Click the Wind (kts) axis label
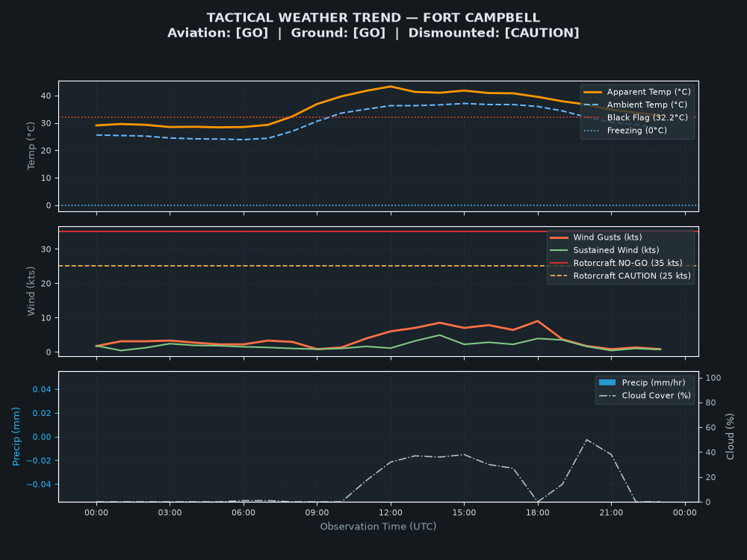 click(x=31, y=291)
